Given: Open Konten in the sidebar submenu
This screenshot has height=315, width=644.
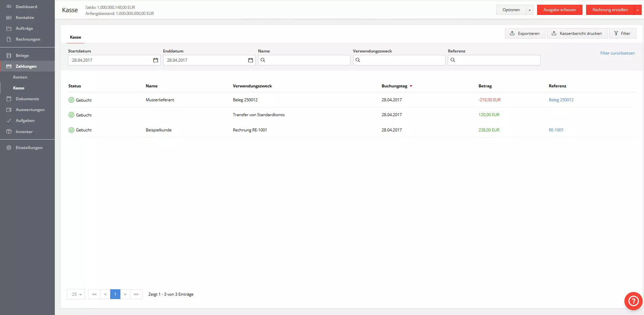Looking at the screenshot, I should 20,77.
